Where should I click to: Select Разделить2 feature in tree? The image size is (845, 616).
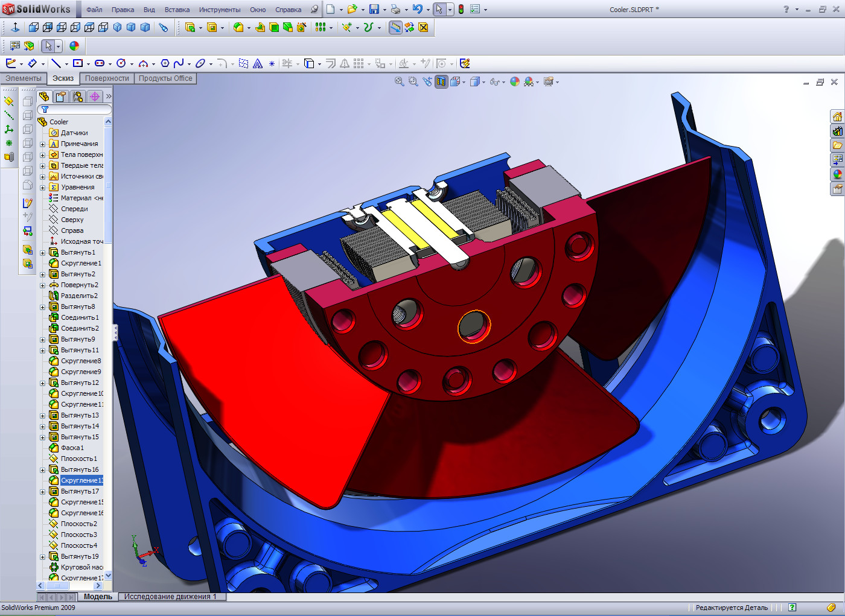(x=79, y=296)
